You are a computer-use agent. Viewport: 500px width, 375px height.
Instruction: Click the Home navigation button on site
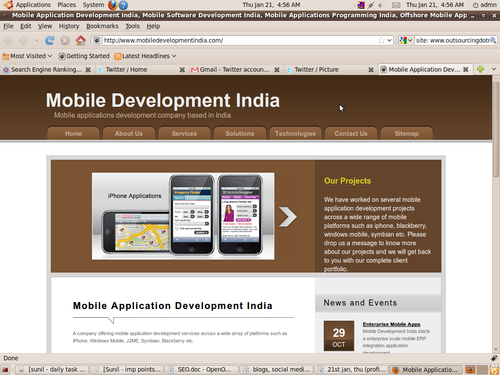tap(73, 133)
